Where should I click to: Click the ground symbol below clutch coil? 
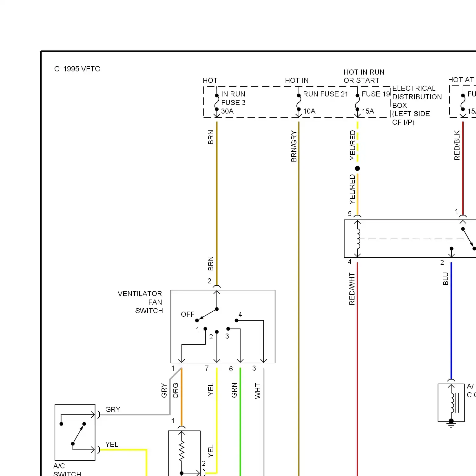pyautogui.click(x=451, y=424)
